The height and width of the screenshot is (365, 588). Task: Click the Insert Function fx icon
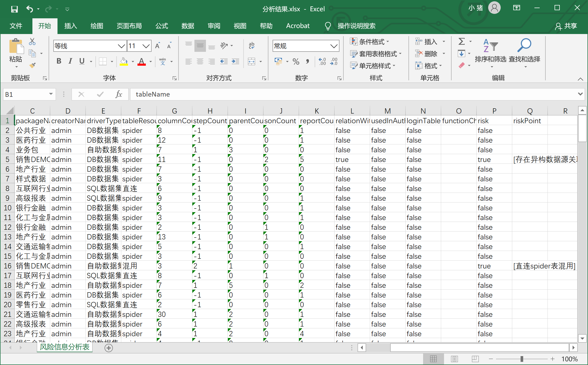pos(119,94)
